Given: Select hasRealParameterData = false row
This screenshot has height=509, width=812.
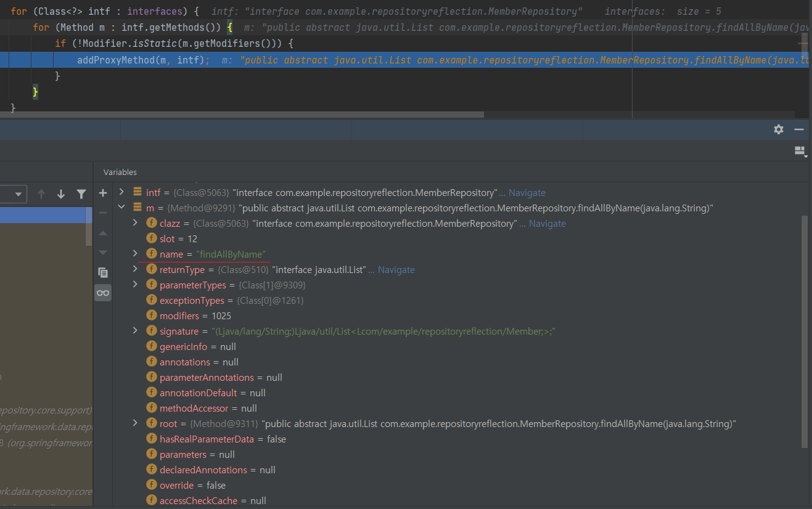Looking at the screenshot, I should [x=457, y=439].
